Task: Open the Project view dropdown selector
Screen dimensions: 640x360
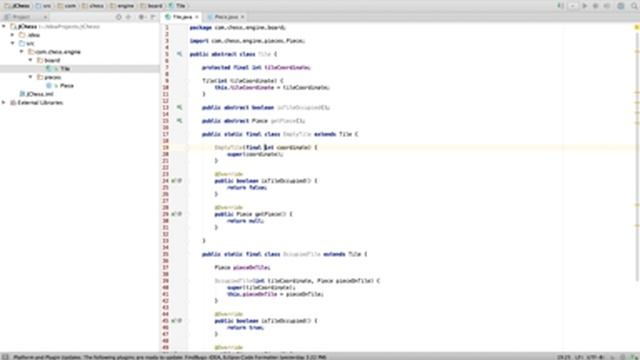Action: click(x=25, y=17)
